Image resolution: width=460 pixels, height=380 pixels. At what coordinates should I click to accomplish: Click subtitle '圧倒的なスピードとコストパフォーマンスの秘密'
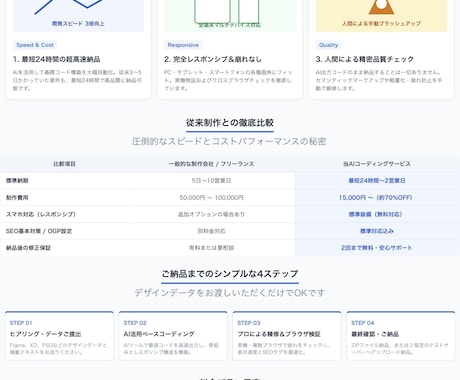229,141
